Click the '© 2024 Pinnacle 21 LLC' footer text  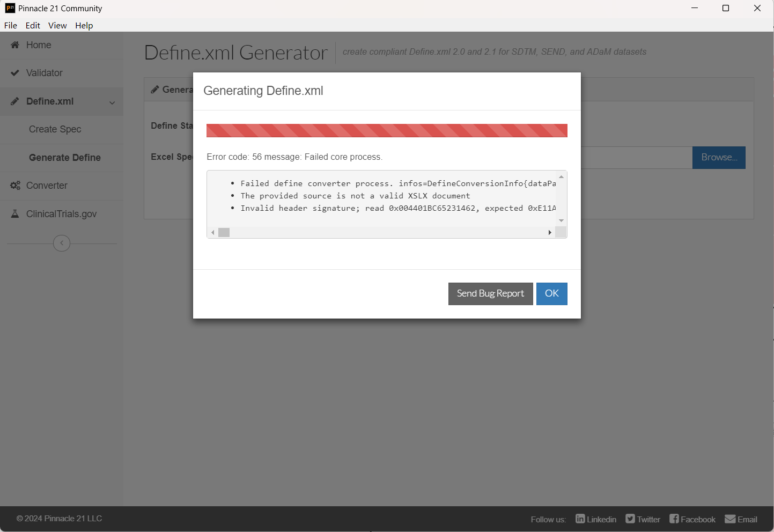[59, 519]
